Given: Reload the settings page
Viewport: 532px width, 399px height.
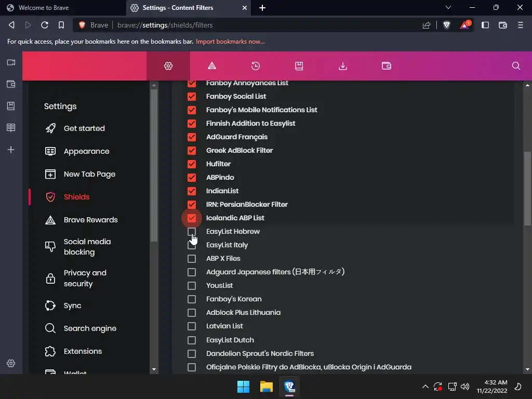Looking at the screenshot, I should pos(45,25).
